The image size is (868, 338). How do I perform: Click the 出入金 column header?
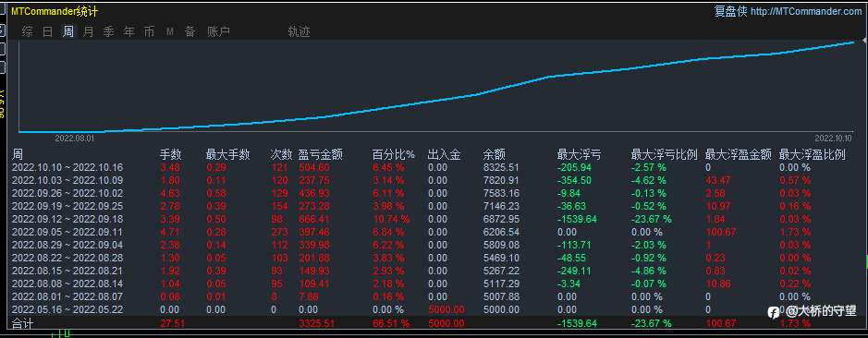[x=445, y=155]
